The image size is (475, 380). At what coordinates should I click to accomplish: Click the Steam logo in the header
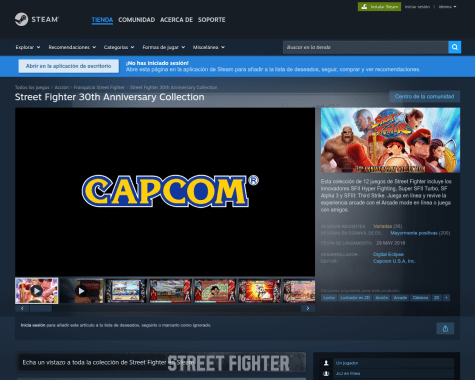[x=37, y=19]
